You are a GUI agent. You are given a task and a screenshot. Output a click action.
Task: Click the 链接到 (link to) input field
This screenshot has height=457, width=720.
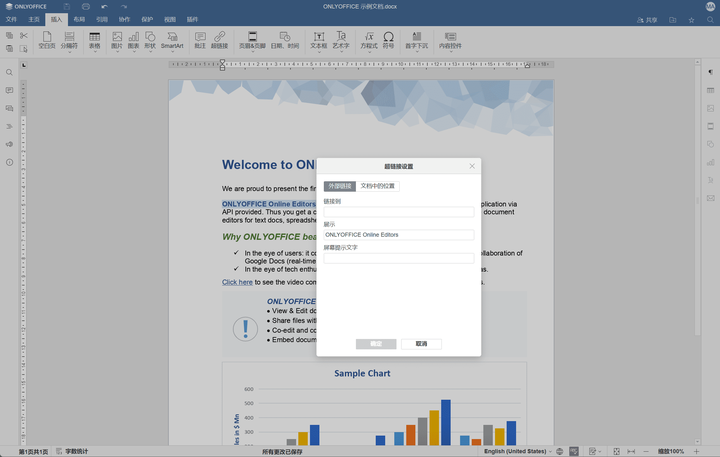[398, 212]
